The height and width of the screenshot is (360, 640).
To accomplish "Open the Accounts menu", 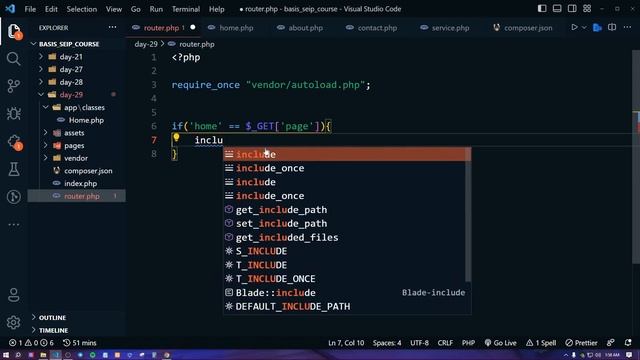I will pos(13,295).
